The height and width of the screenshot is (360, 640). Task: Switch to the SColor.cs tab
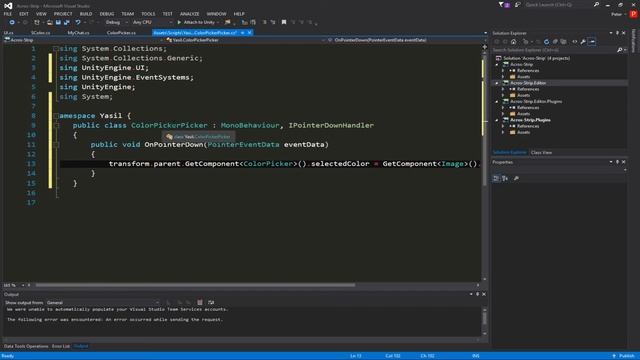click(40, 33)
